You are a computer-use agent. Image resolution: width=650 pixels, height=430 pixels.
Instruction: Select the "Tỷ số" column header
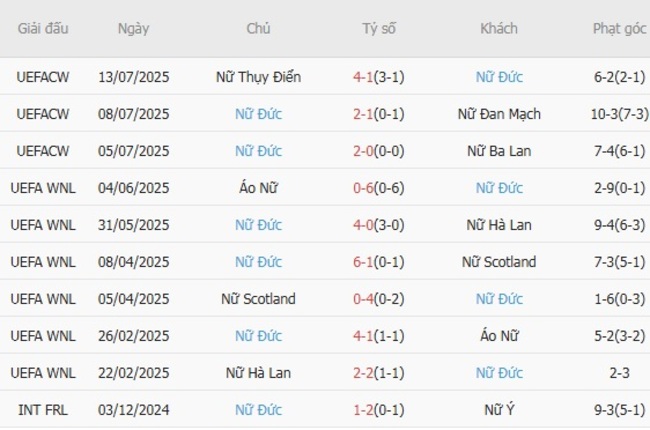pyautogui.click(x=379, y=28)
